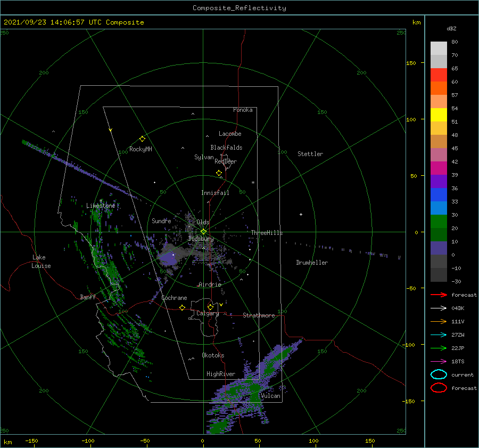Click the Vulcan label

pyautogui.click(x=270, y=396)
